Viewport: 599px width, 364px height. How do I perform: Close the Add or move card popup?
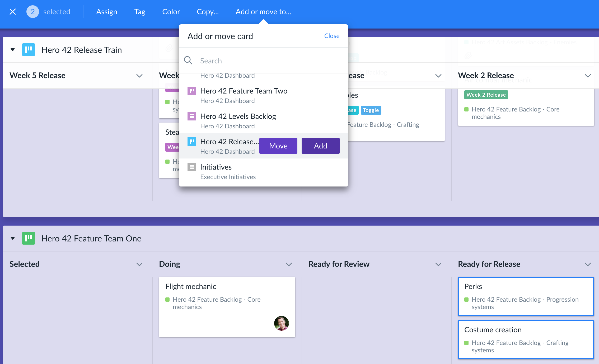tap(332, 36)
